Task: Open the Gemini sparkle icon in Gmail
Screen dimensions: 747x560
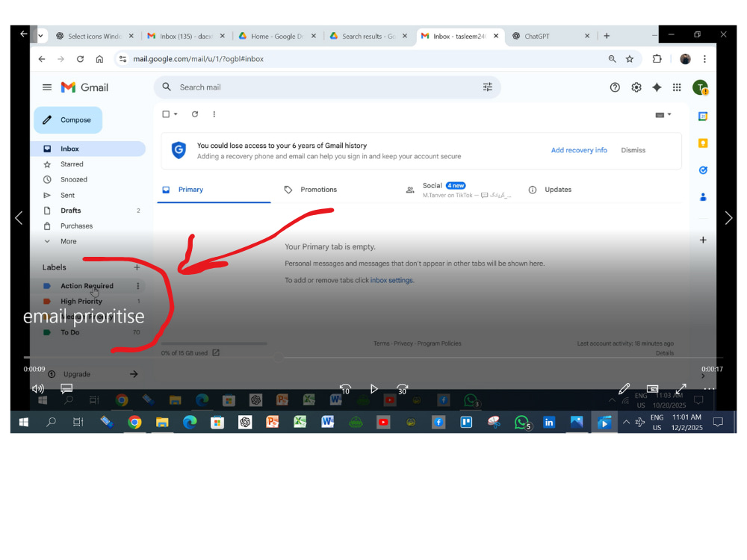Action: click(657, 87)
